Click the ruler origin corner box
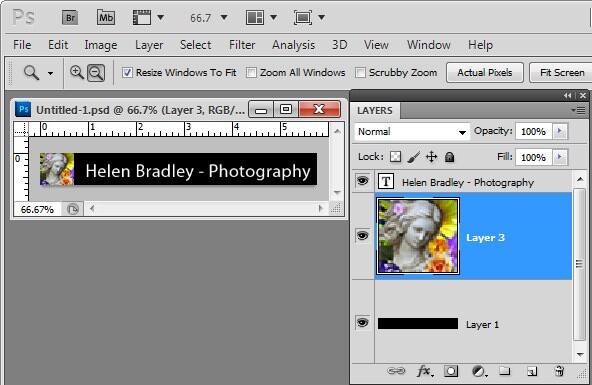 point(22,129)
